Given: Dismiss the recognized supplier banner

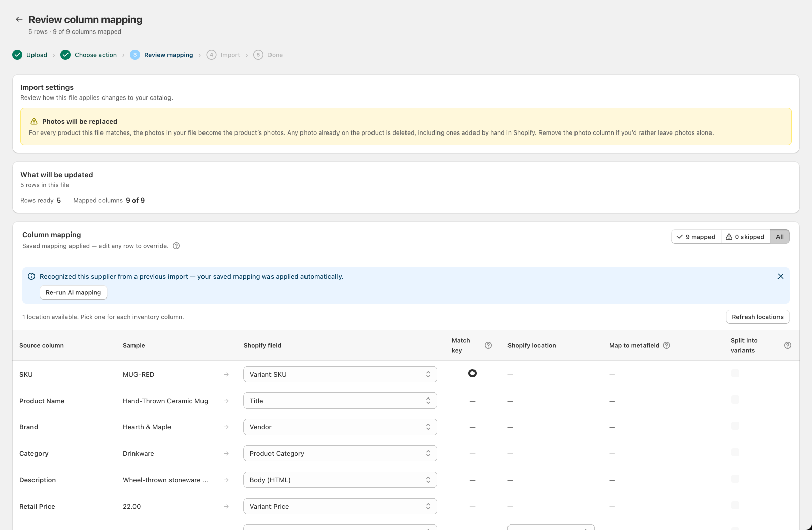Looking at the screenshot, I should 781,276.
